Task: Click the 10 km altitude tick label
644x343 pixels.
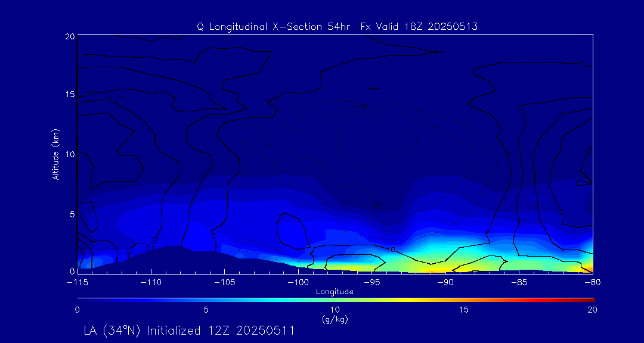Action: pyautogui.click(x=69, y=154)
